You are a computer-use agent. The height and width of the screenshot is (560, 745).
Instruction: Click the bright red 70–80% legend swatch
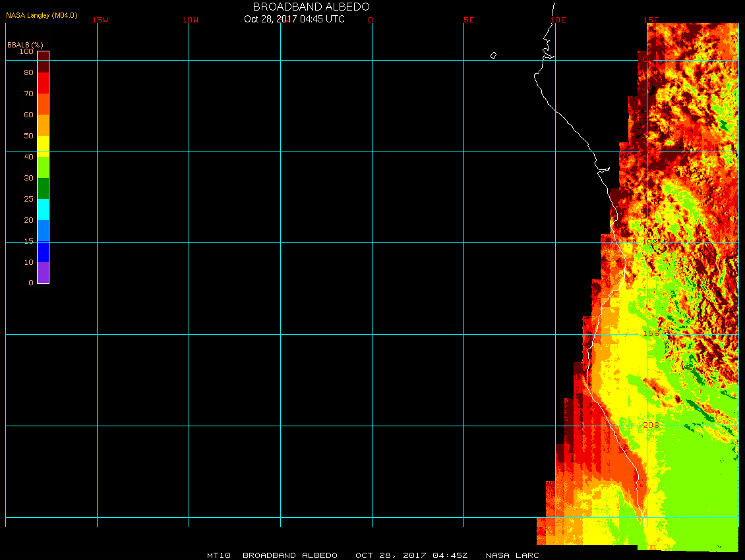[x=43, y=82]
